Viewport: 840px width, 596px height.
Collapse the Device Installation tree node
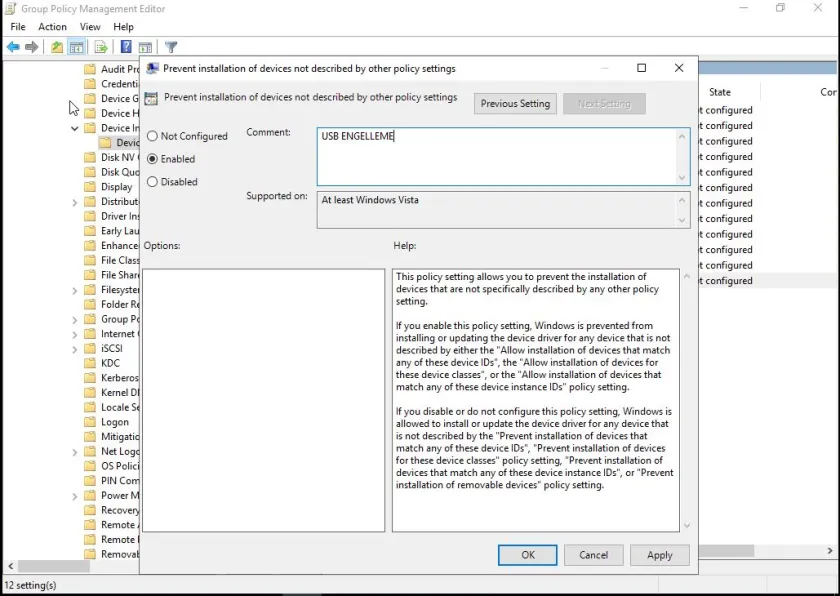[75, 128]
